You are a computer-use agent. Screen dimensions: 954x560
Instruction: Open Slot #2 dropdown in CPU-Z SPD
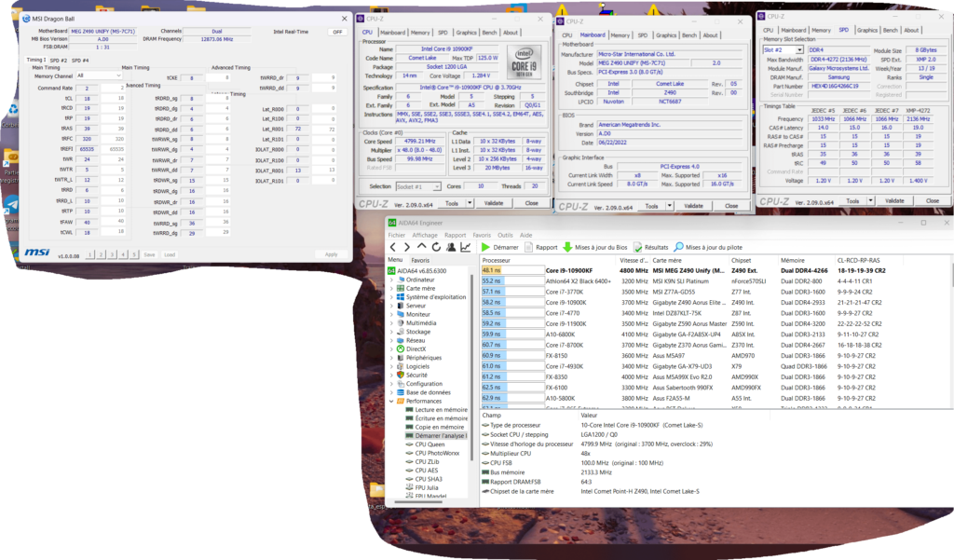(783, 50)
